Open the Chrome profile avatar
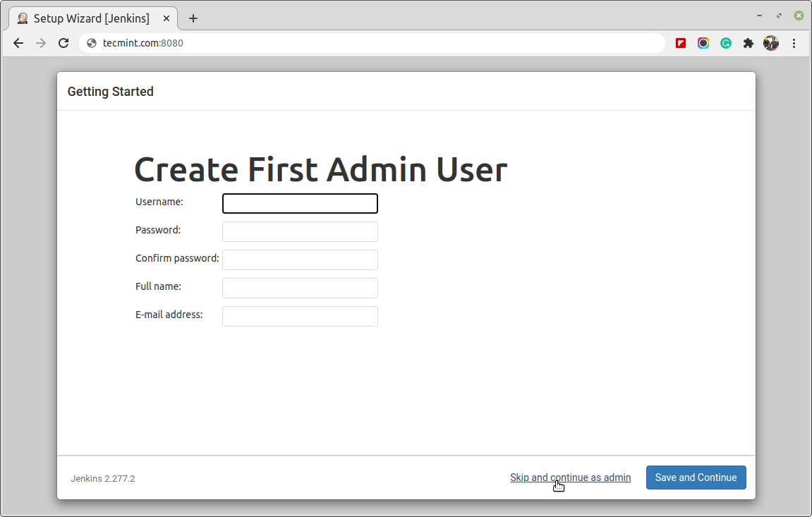The image size is (812, 517). pos(771,43)
